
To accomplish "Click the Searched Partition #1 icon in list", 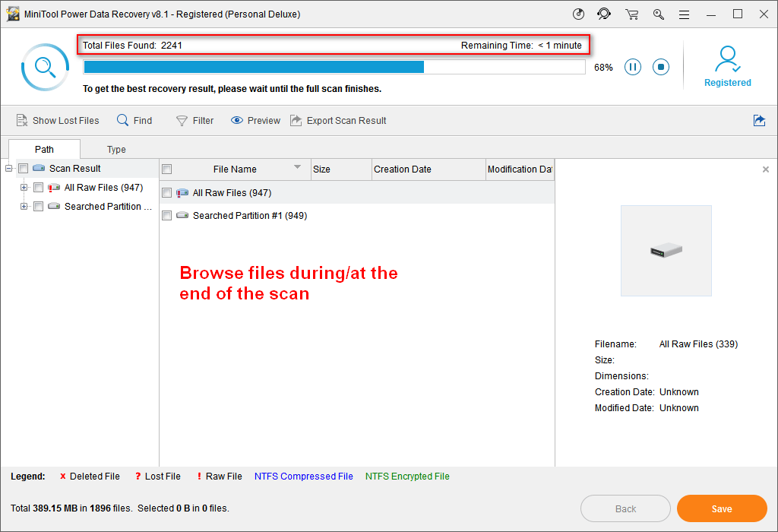I will pyautogui.click(x=182, y=215).
